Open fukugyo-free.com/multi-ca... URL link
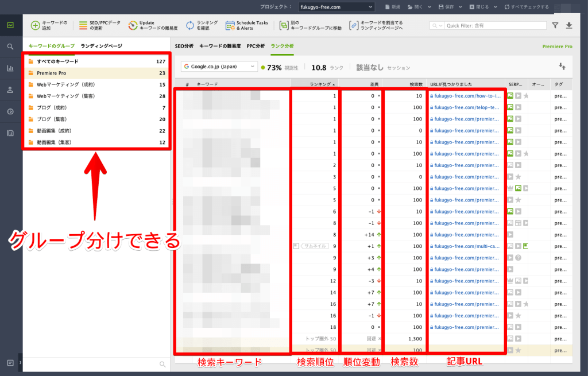 [466, 246]
